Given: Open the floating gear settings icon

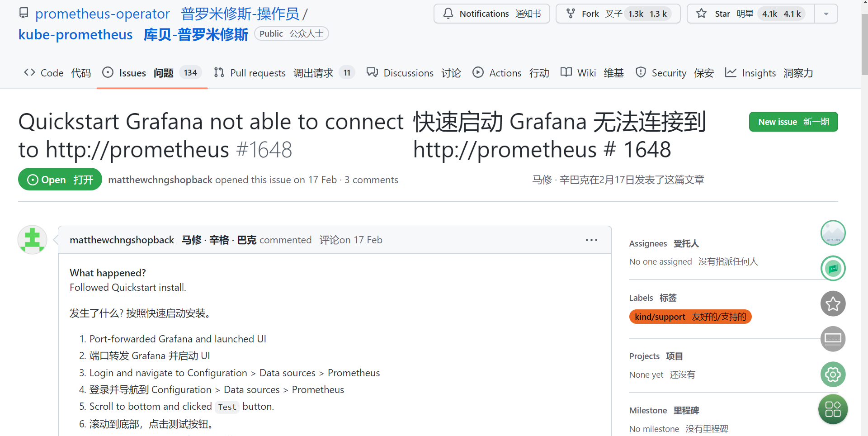Looking at the screenshot, I should 833,374.
